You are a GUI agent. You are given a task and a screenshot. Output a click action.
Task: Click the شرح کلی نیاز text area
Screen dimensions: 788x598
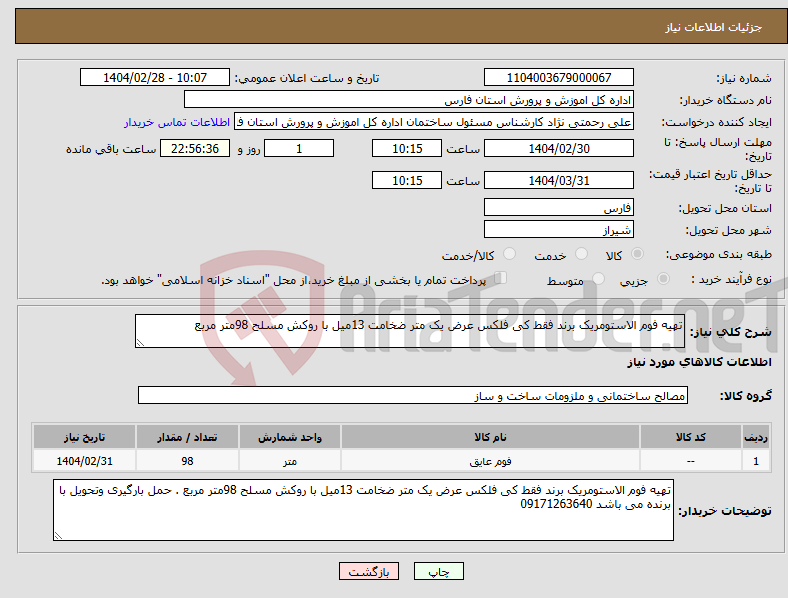pyautogui.click(x=410, y=331)
